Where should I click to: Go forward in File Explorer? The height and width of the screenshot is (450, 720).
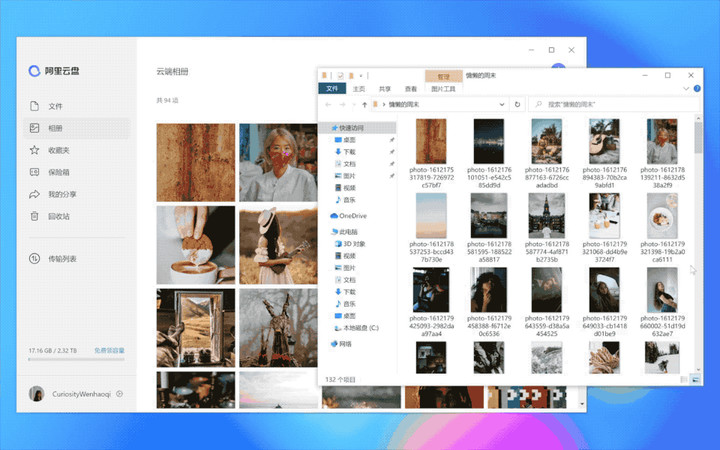point(342,105)
